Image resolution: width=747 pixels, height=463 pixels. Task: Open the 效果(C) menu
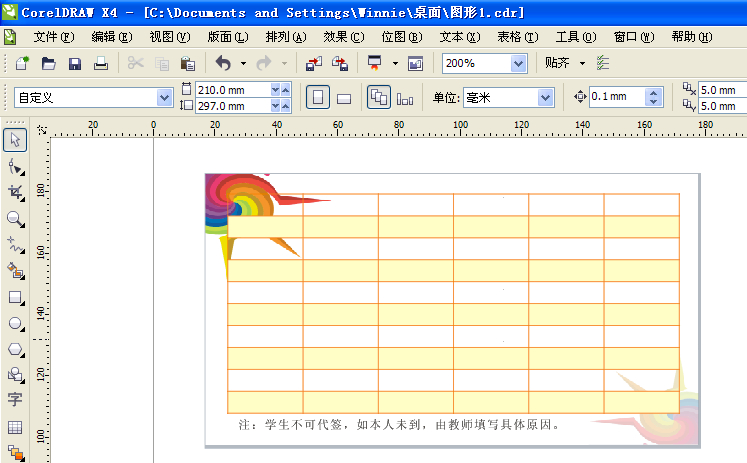[344, 37]
